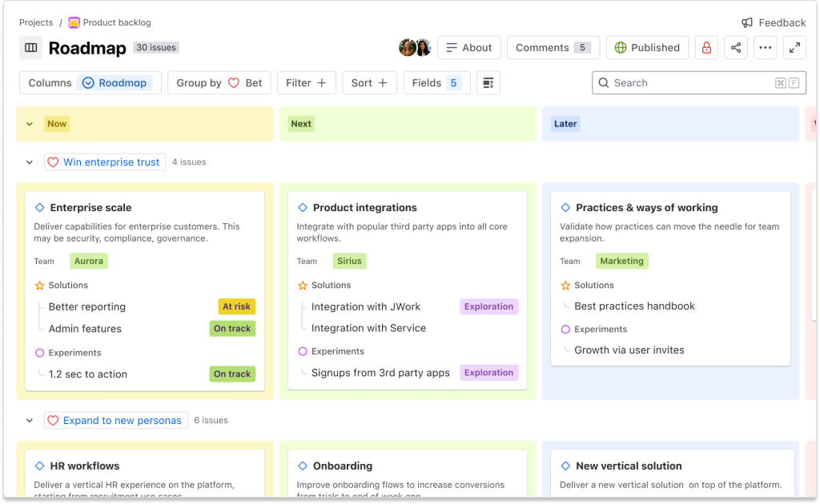Open the About panel
820x504 pixels.
[468, 47]
